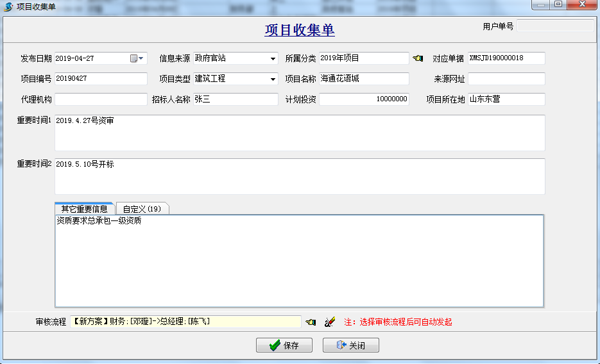The width and height of the screenshot is (600, 364).
Task: Click the 关闭 button
Action: (350, 345)
